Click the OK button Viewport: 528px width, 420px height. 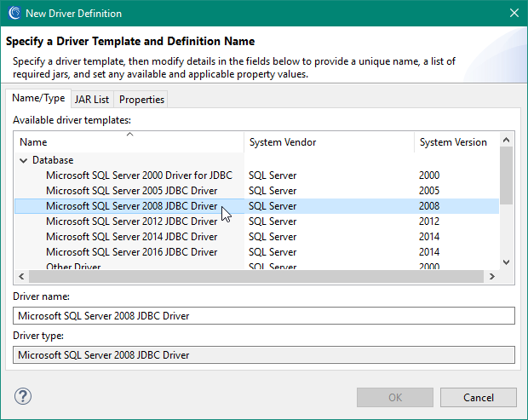(395, 398)
